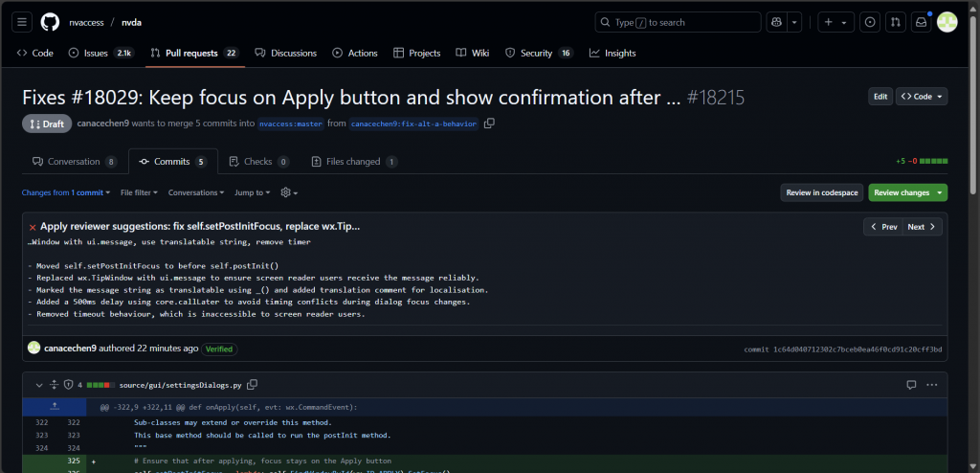The image size is (980, 473).
Task: Open canacechen9 link beside authored 22 minutes ago
Action: click(x=70, y=348)
